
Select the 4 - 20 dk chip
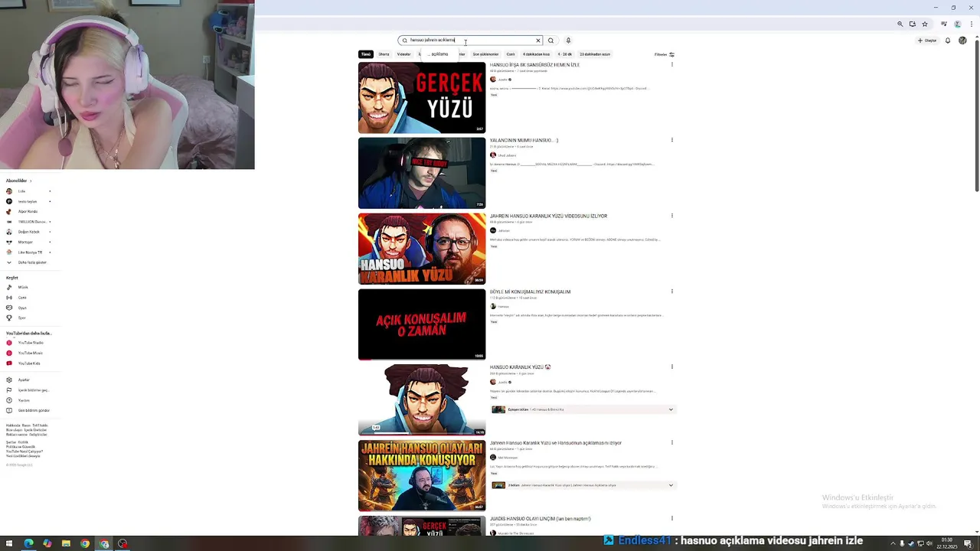pos(565,54)
